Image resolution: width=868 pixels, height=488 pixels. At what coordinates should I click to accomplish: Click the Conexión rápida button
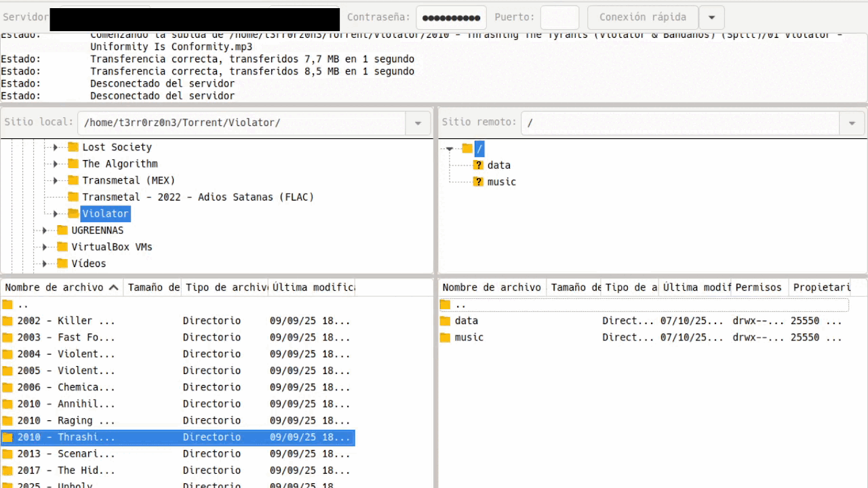pos(642,18)
